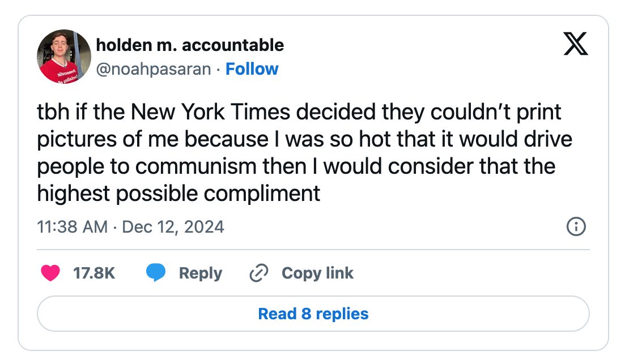This screenshot has height=364, width=625.
Task: Open the profile via the name holden m. accountable
Action: click(190, 45)
